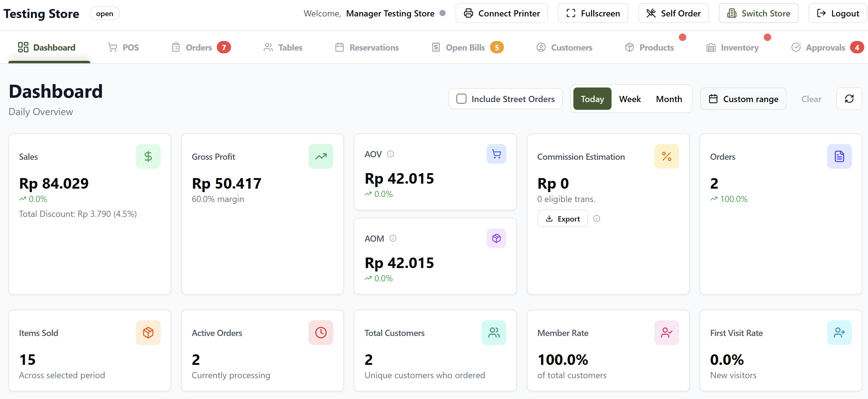Click the Active Orders clock icon
This screenshot has height=399, width=868.
pos(320,333)
